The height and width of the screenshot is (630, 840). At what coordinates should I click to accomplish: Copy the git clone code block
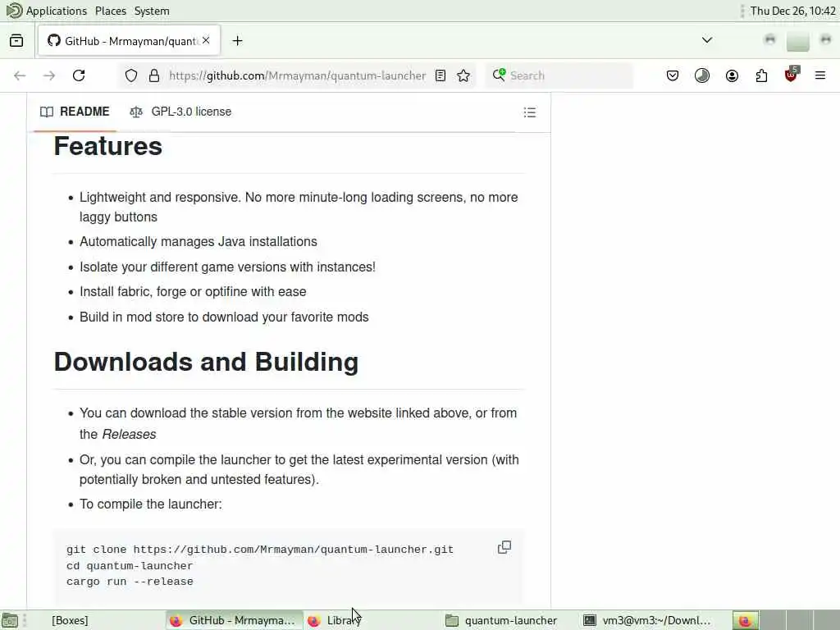(504, 547)
